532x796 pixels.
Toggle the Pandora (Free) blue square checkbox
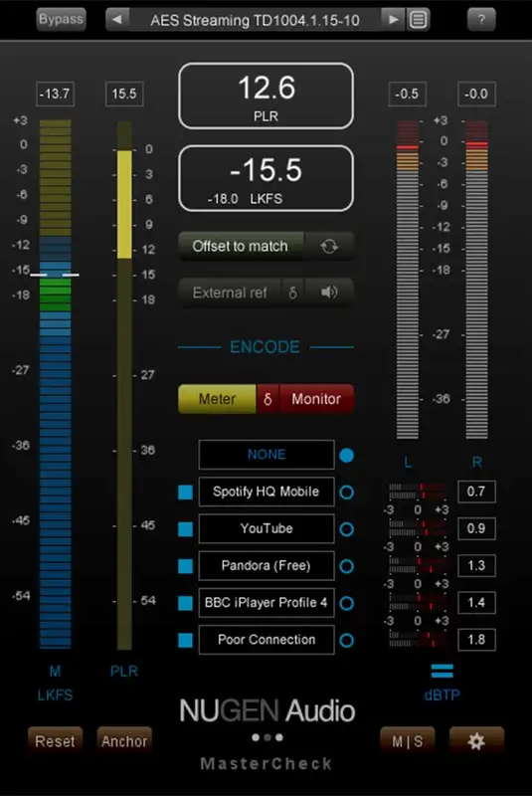point(186,566)
